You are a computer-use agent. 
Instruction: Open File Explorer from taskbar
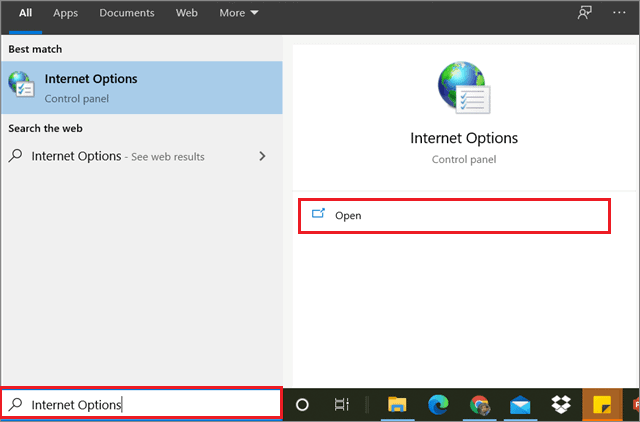click(397, 404)
